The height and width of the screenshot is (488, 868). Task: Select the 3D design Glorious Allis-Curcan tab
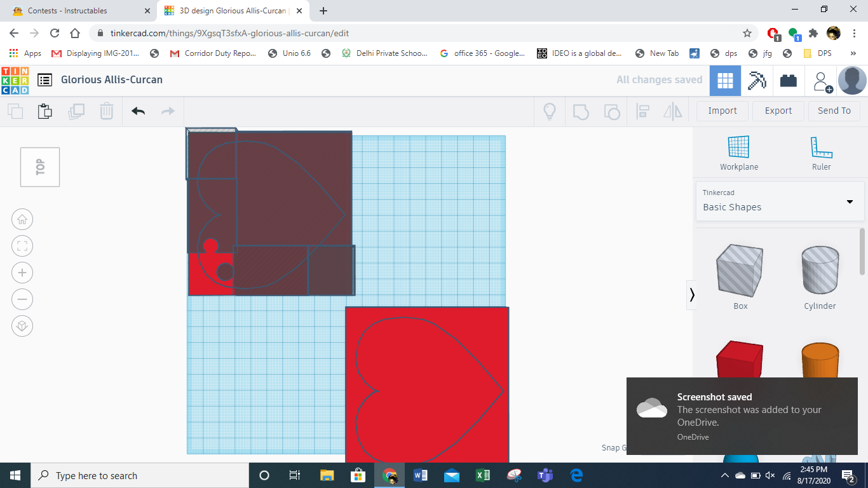coord(233,11)
